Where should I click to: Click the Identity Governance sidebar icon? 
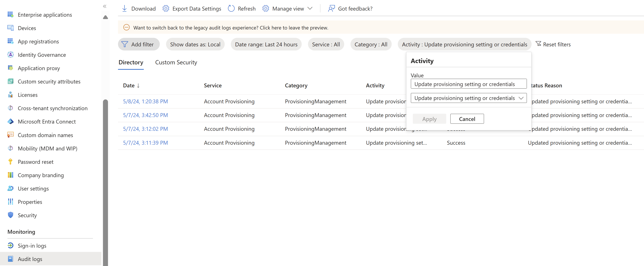tap(11, 55)
